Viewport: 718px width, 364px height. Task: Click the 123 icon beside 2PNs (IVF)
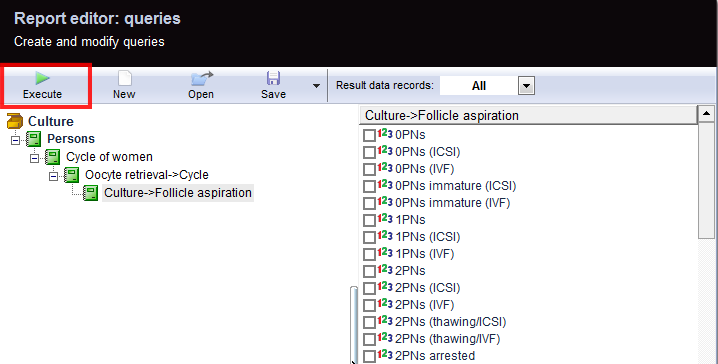pos(385,304)
